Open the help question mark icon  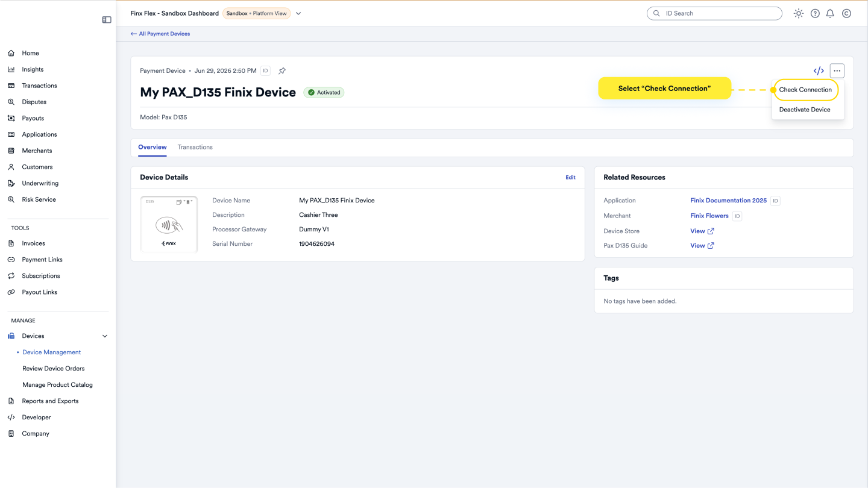(x=815, y=13)
